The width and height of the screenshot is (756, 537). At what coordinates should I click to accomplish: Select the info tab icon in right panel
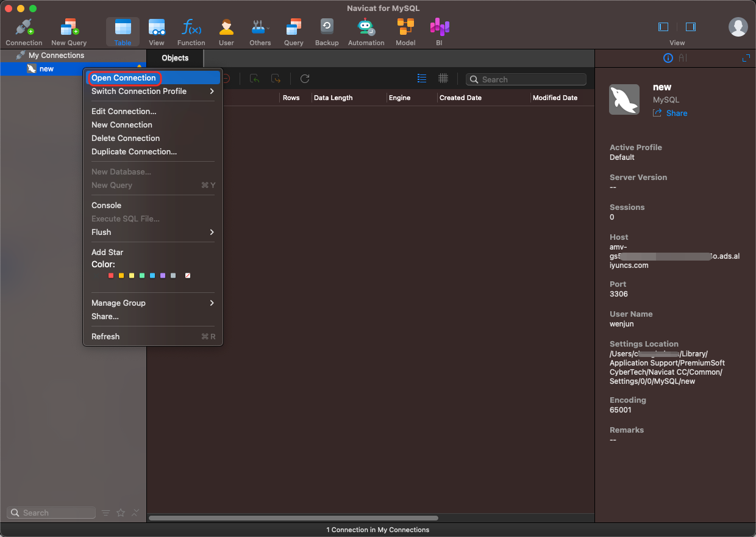click(668, 58)
